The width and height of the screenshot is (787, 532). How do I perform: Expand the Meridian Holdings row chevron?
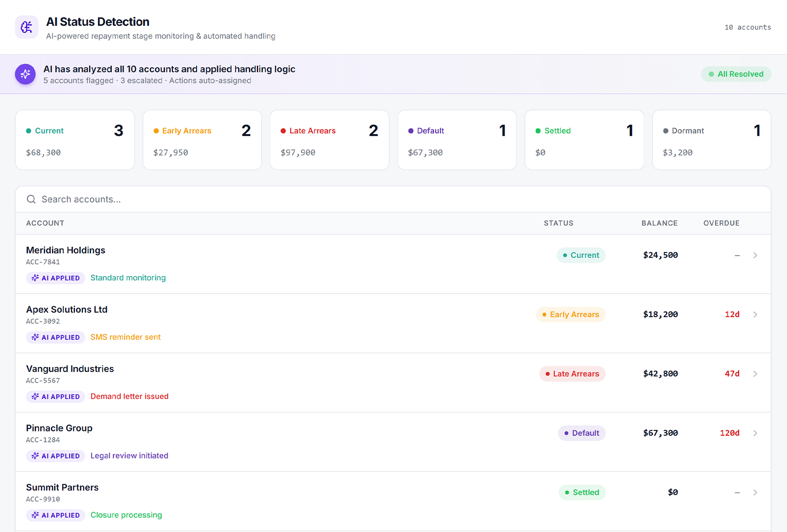coord(755,255)
